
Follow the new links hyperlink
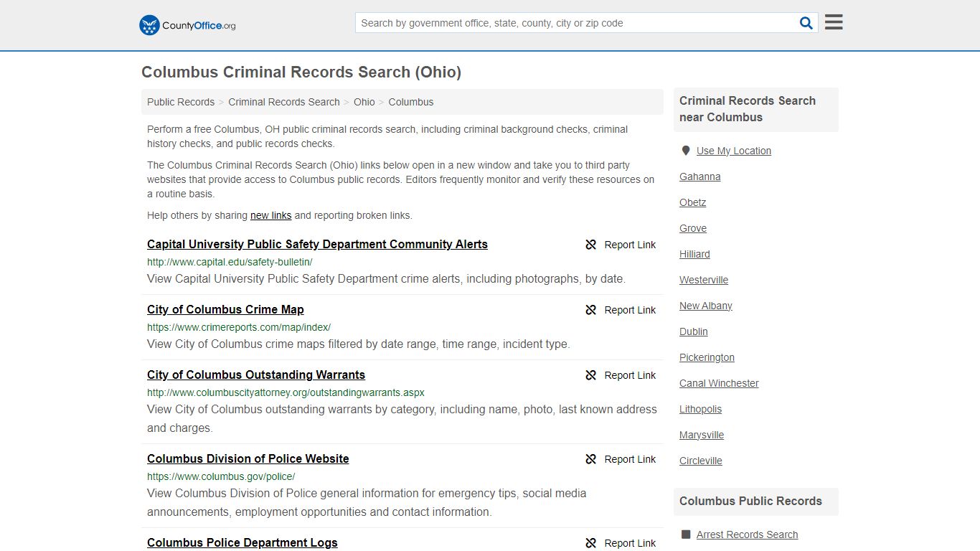pos(271,215)
